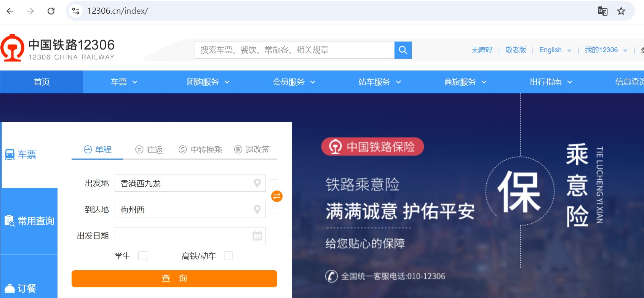This screenshot has height=298, width=644.
Task: Expand the 站车服务 dropdown
Action: coord(398,82)
